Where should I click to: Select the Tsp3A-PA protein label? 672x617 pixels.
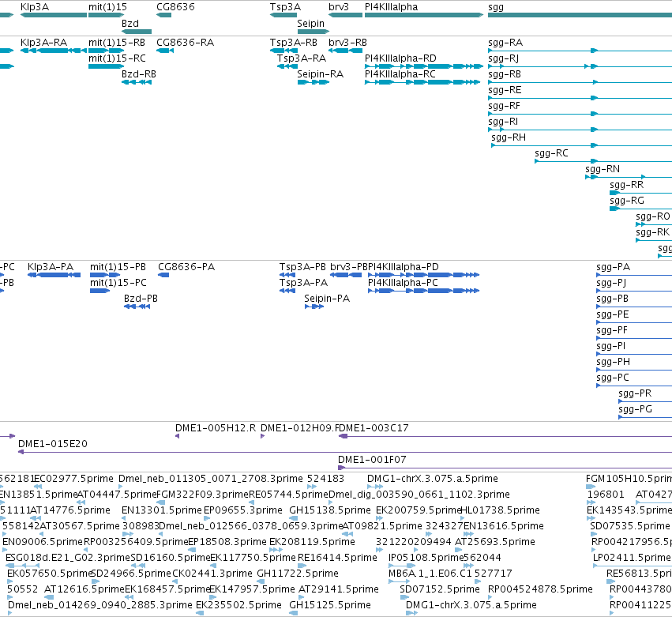pos(303,283)
